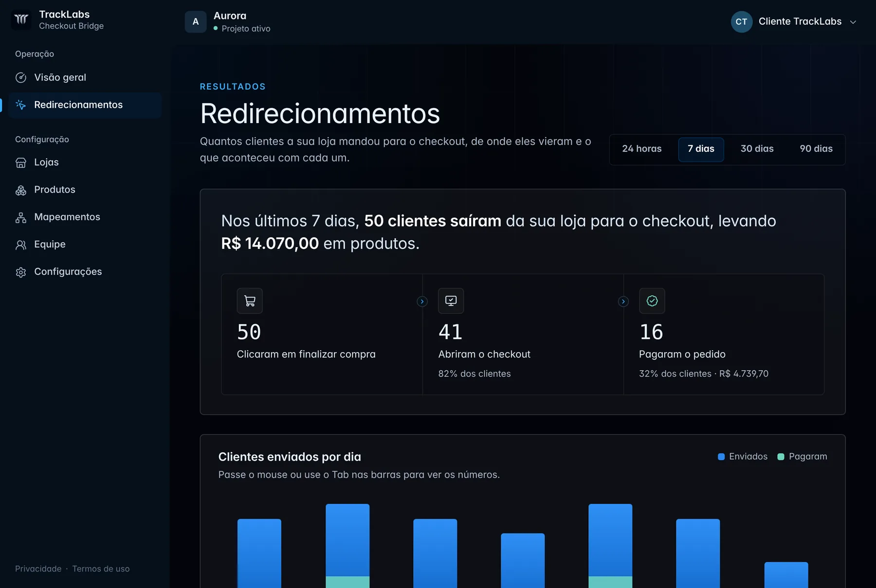Open the Lojas section
Screen dimensions: 876x588
click(x=85, y=162)
